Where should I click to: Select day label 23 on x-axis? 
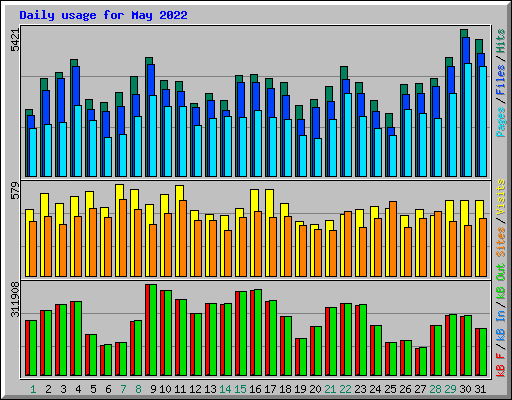pos(360,389)
